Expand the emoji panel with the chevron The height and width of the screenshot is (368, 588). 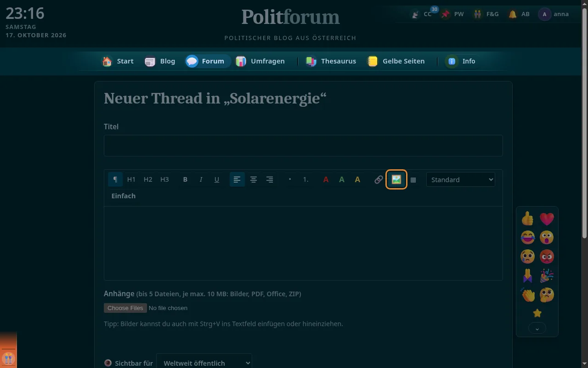coord(537,328)
